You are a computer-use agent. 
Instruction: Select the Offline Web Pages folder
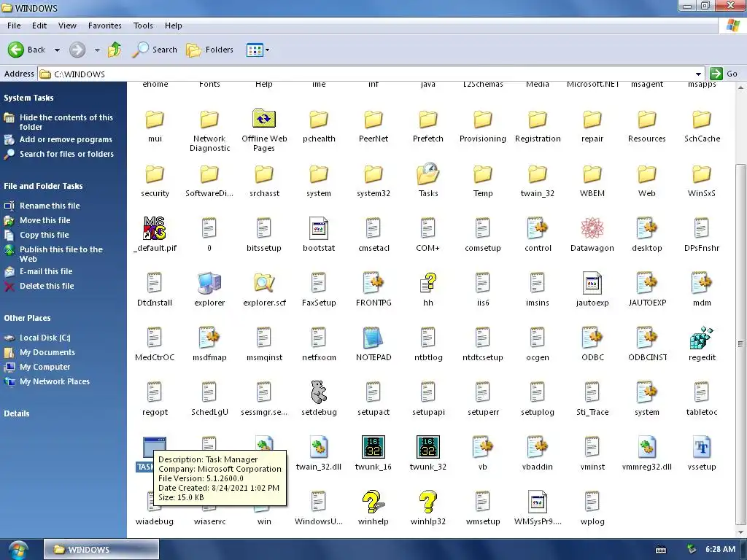(264, 119)
